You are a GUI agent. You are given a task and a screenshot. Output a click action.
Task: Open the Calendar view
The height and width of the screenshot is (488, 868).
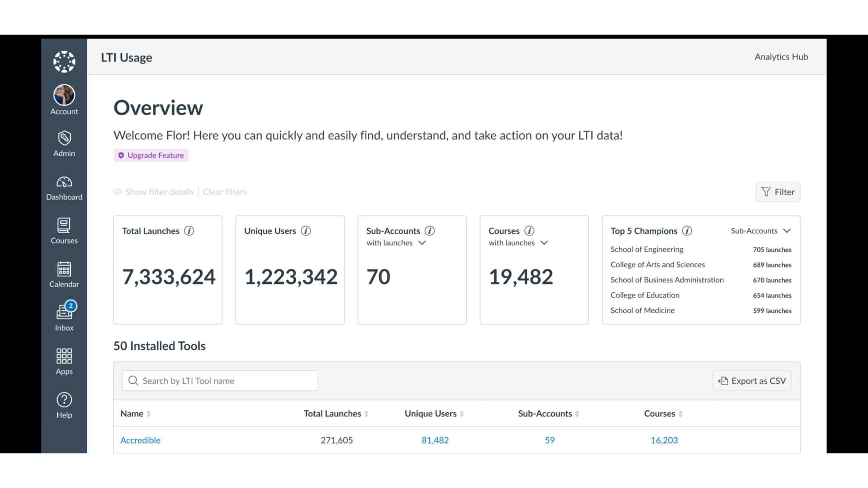coord(64,274)
